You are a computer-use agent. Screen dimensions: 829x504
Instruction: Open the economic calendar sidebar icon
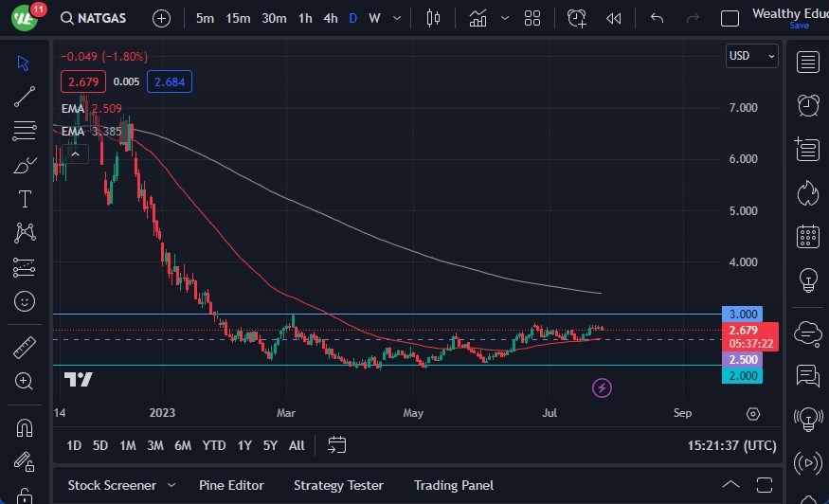807,236
